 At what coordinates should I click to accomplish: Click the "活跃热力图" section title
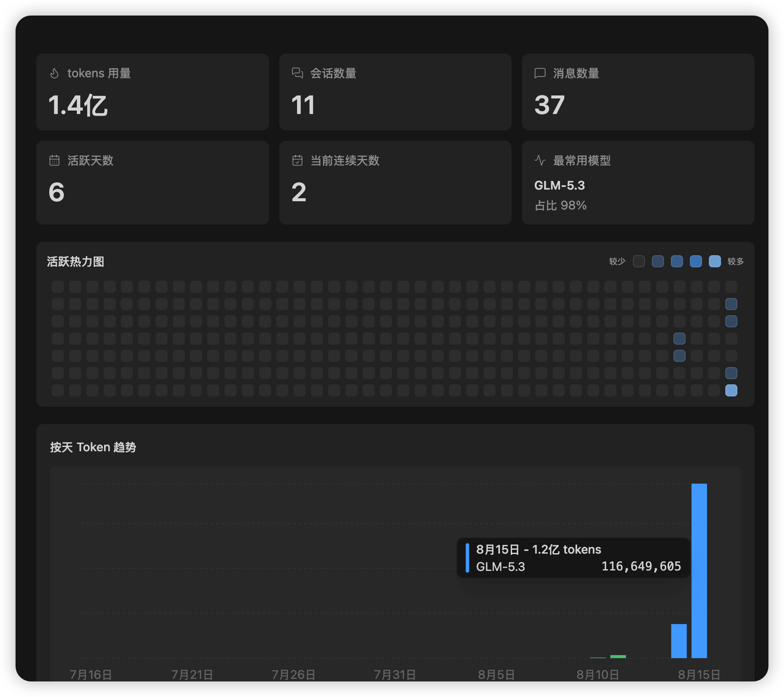pos(76,262)
